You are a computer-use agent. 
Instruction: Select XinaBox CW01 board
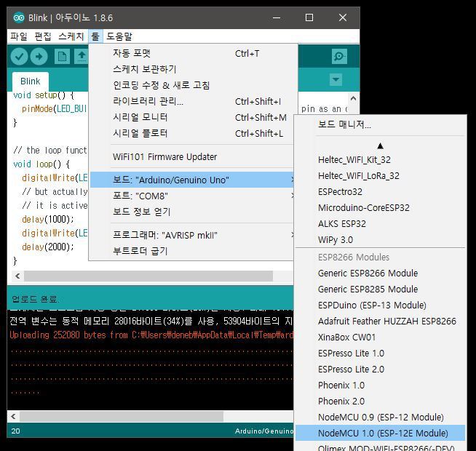click(x=380, y=338)
